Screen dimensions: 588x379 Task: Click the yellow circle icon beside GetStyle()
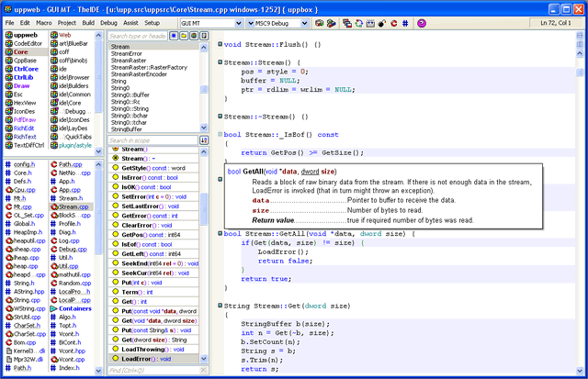pos(116,168)
